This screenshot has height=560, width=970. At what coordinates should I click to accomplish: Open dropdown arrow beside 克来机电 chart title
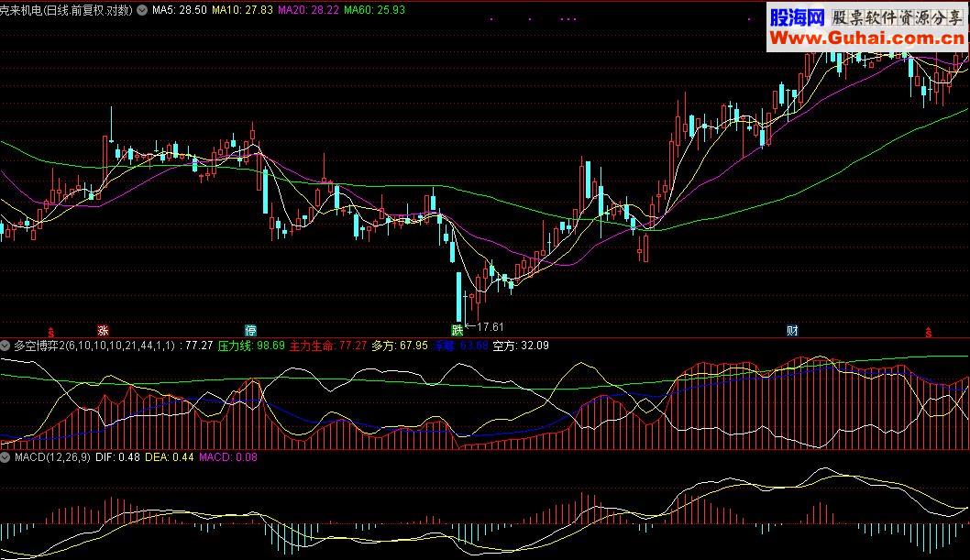[142, 10]
